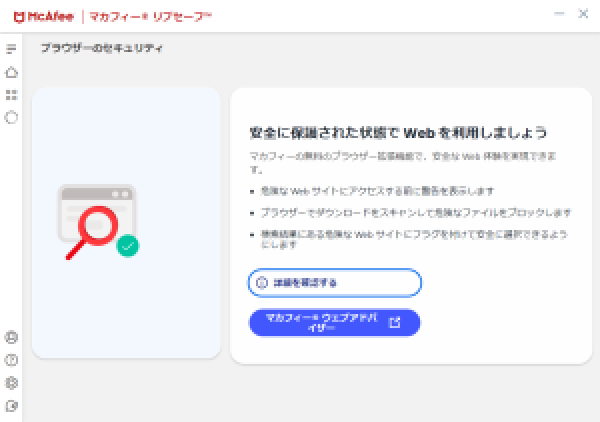Viewport: 600px width, 422px height.
Task: Click the info icon inside 詳細を確認する
Action: tap(262, 283)
